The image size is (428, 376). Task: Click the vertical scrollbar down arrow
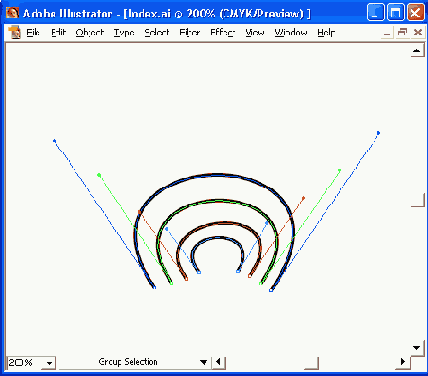point(417,348)
